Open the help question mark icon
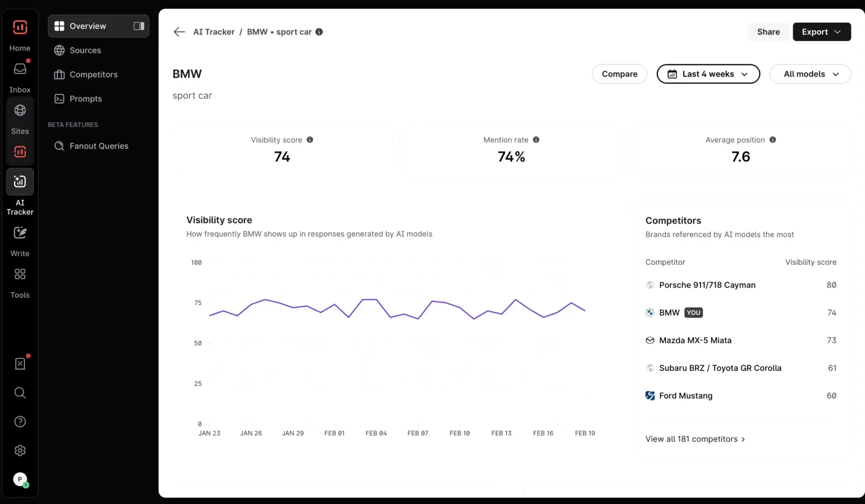Screen dimensions: 865x504 coord(20,421)
